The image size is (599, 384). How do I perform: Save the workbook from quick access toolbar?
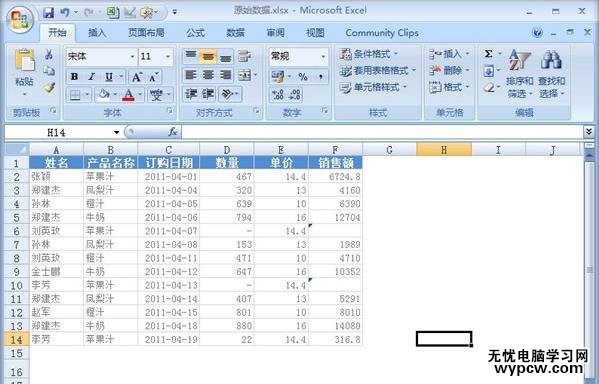point(49,13)
